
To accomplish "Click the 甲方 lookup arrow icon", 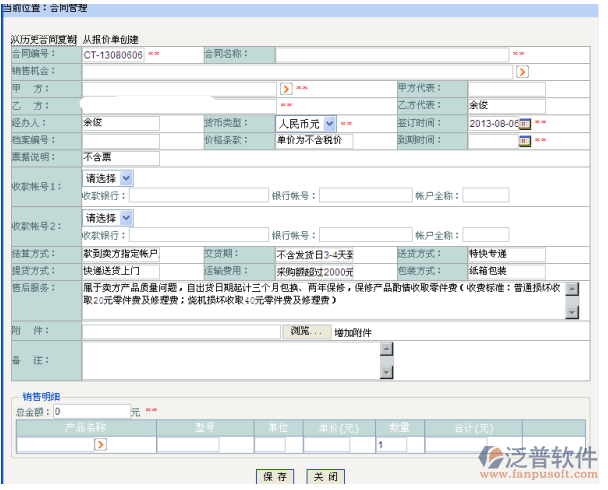I will point(285,89).
